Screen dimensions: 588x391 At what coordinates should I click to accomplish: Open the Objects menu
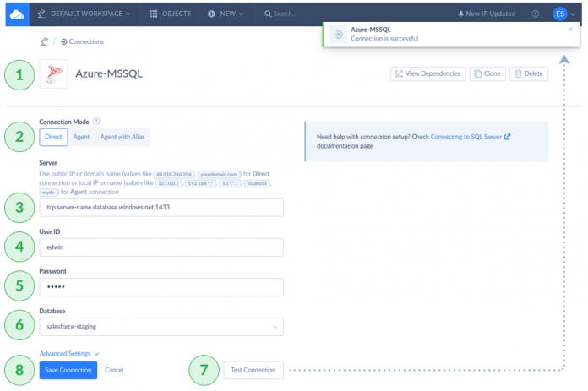pyautogui.click(x=170, y=14)
